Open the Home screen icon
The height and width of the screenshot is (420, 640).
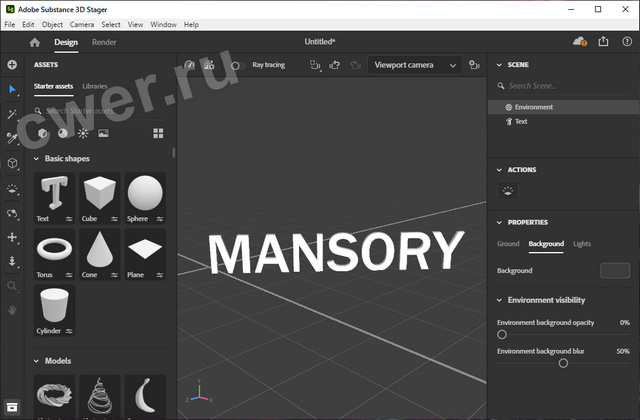pyautogui.click(x=35, y=42)
